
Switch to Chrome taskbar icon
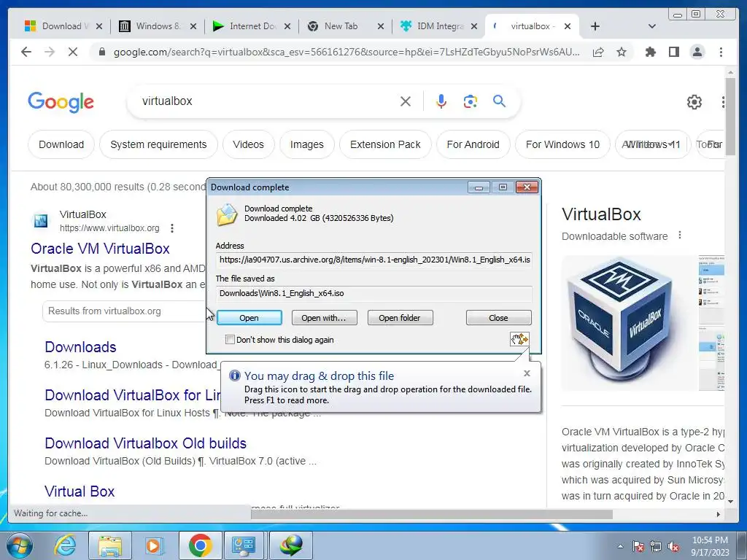[x=200, y=545]
